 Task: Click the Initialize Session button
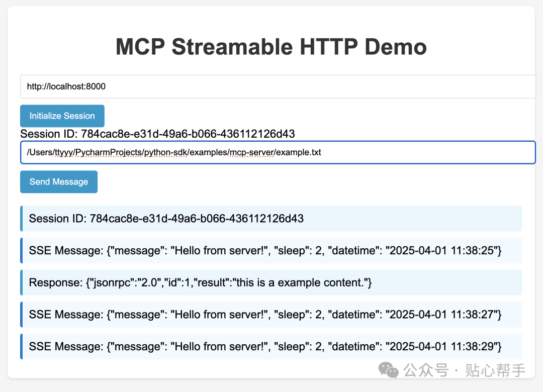62,116
